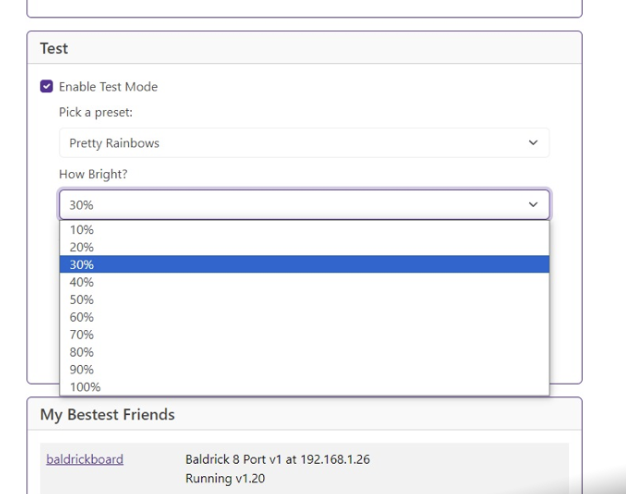626x494 pixels.
Task: Open the Pretty Rainbows preset dropdown
Action: [304, 143]
